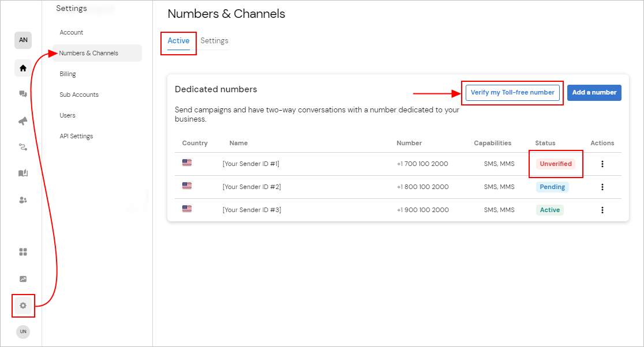Screen dimensions: 644x347
Task: Open Billing in the Settings menu
Action: pos(68,74)
